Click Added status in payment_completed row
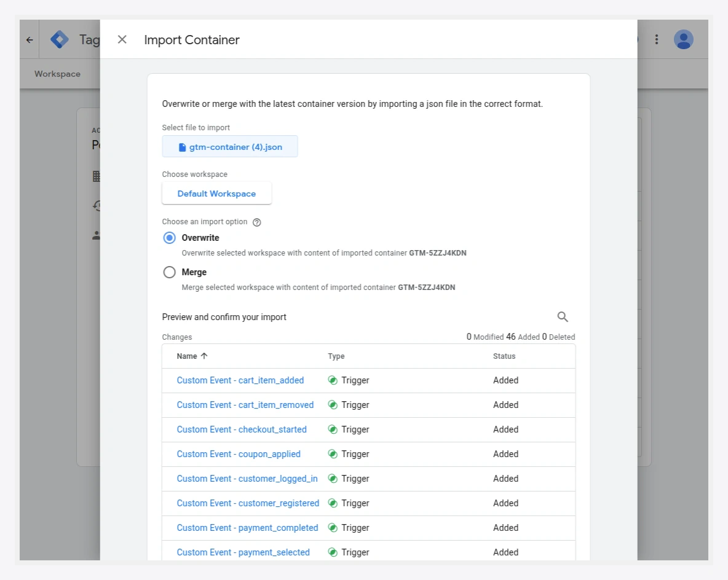The image size is (728, 580). click(505, 528)
